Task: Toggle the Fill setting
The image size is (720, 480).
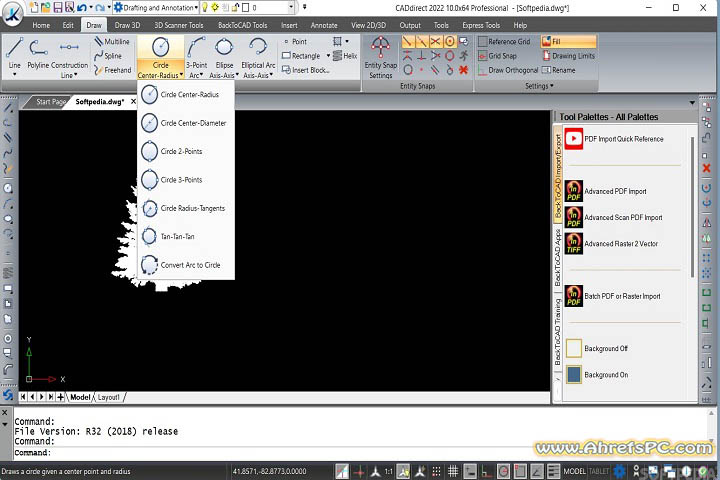Action: point(568,41)
